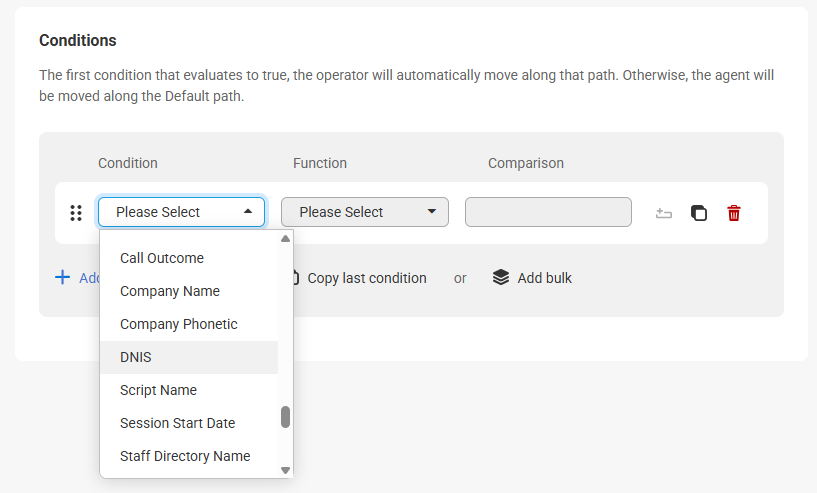817x493 pixels.
Task: Click the Function dropdown caret arrow
Action: click(432, 212)
